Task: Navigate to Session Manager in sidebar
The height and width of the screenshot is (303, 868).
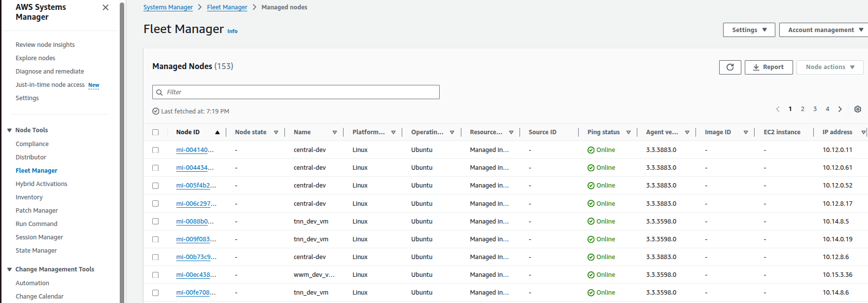Action: click(39, 237)
